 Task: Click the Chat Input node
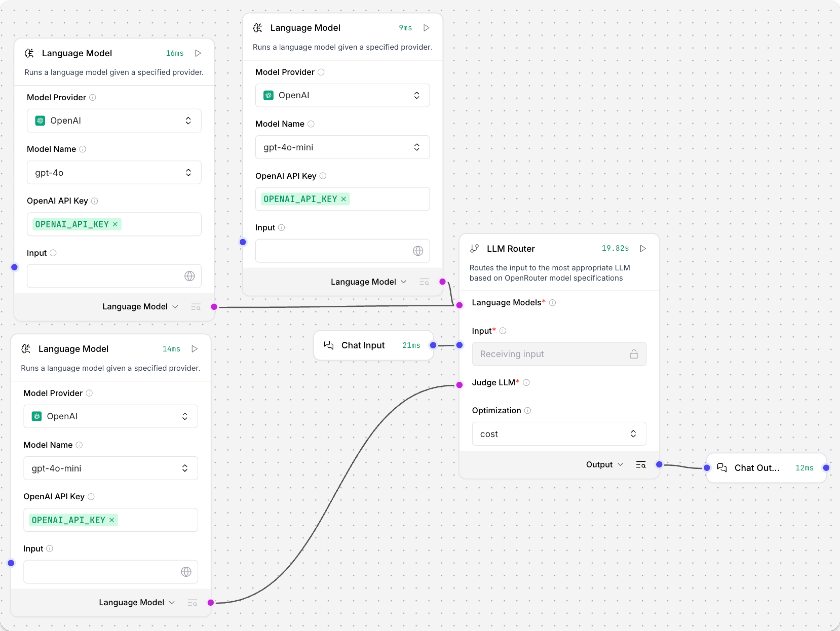[363, 345]
